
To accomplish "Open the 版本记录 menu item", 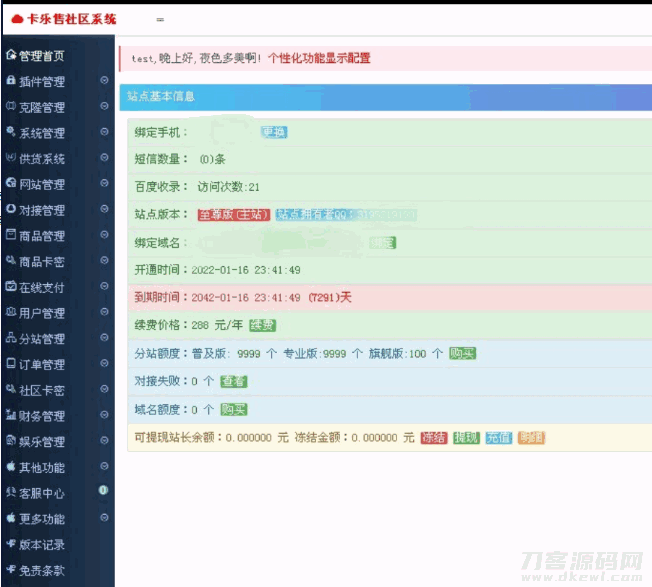I will 41,545.
